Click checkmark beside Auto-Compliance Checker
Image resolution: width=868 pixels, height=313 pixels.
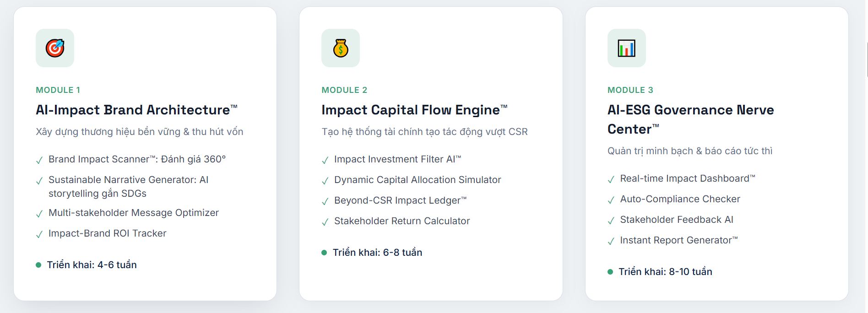point(611,200)
